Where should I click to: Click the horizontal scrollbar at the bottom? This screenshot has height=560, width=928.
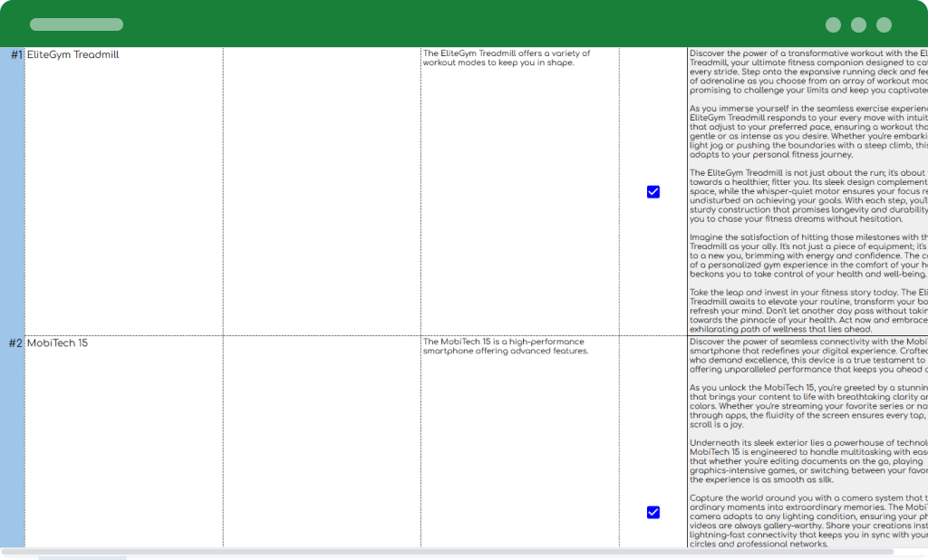point(448,552)
